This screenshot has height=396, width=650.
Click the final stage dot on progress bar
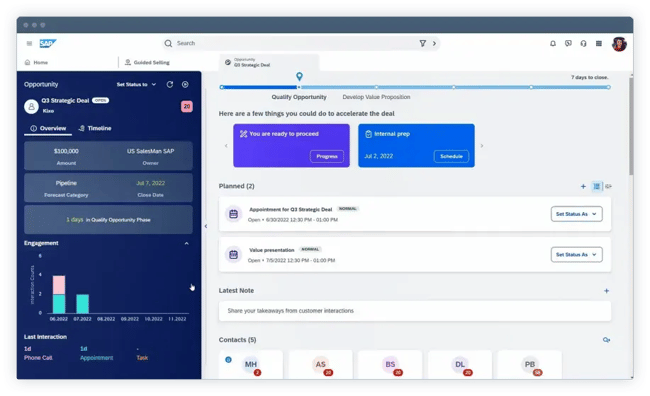609,87
